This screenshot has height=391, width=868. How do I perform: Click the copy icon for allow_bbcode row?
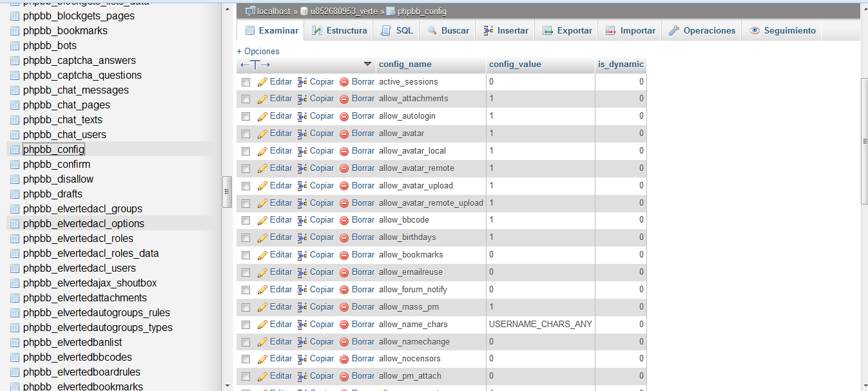coord(302,221)
